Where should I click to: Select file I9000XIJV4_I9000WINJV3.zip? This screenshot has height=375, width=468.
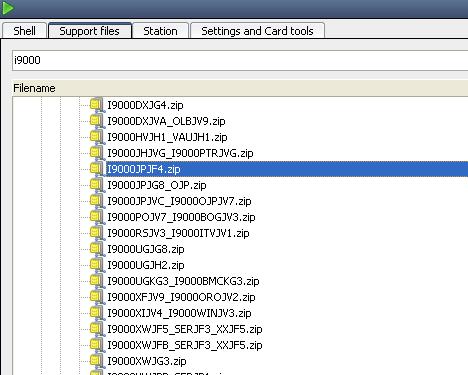(x=179, y=313)
